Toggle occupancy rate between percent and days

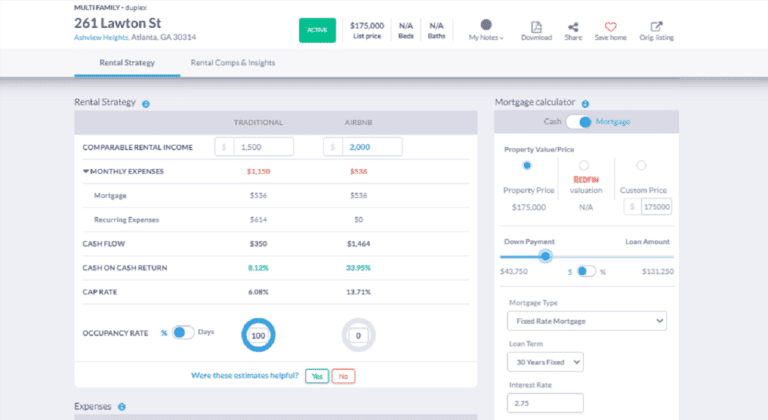183,332
